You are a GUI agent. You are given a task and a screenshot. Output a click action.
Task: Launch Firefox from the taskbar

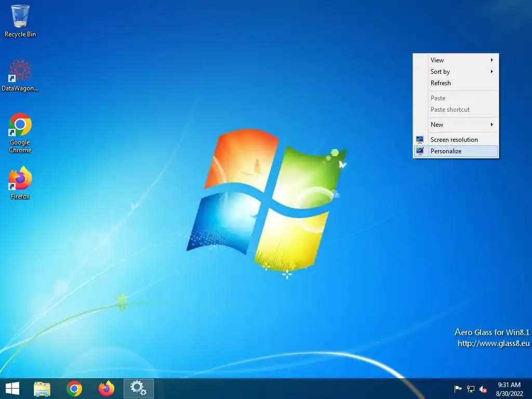pos(106,389)
